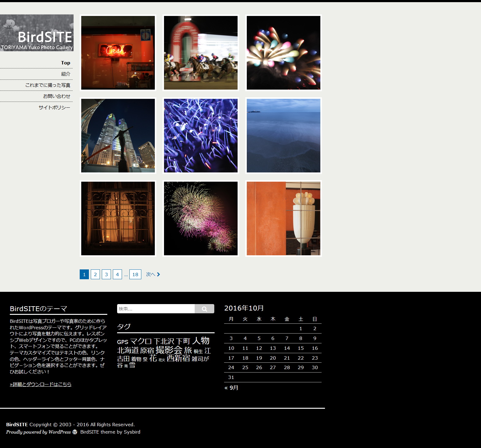This screenshot has height=448, width=481.
Task: Click the 撮影会 tag
Action: pyautogui.click(x=169, y=350)
